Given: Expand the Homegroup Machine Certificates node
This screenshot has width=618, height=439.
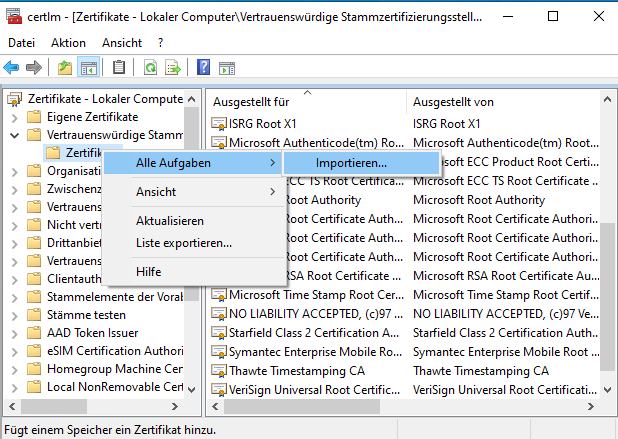Looking at the screenshot, I should [x=15, y=370].
